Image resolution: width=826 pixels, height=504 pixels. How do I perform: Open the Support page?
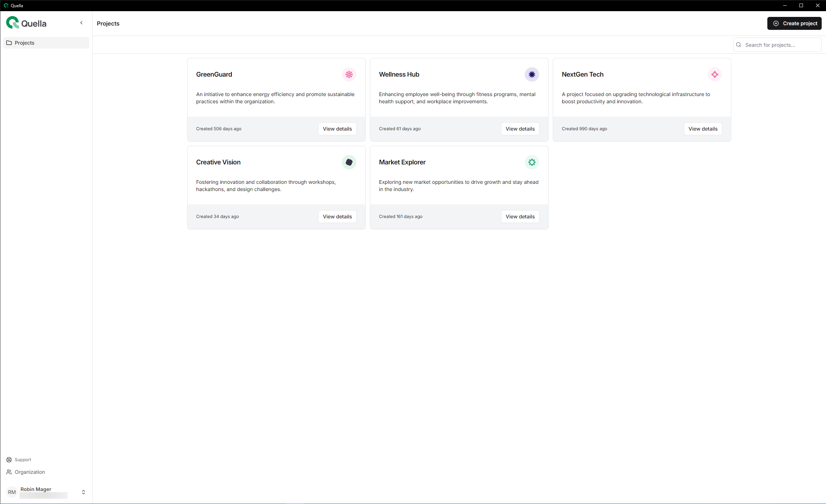[23, 460]
